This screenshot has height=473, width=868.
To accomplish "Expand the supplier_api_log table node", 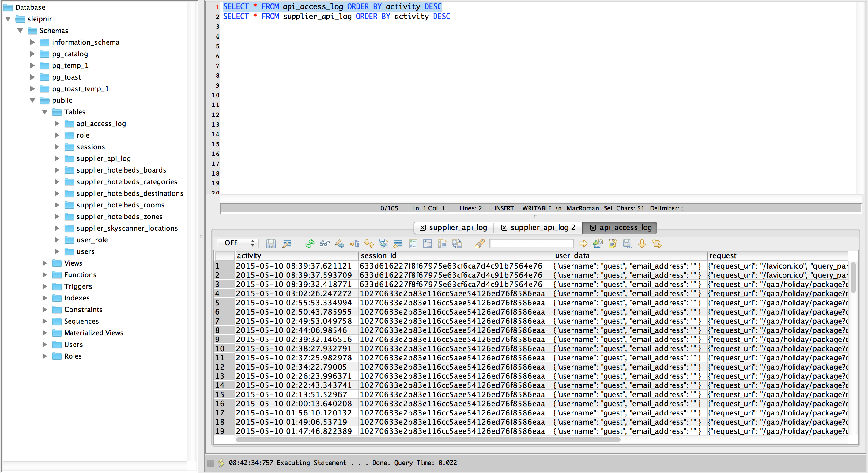I will click(57, 158).
